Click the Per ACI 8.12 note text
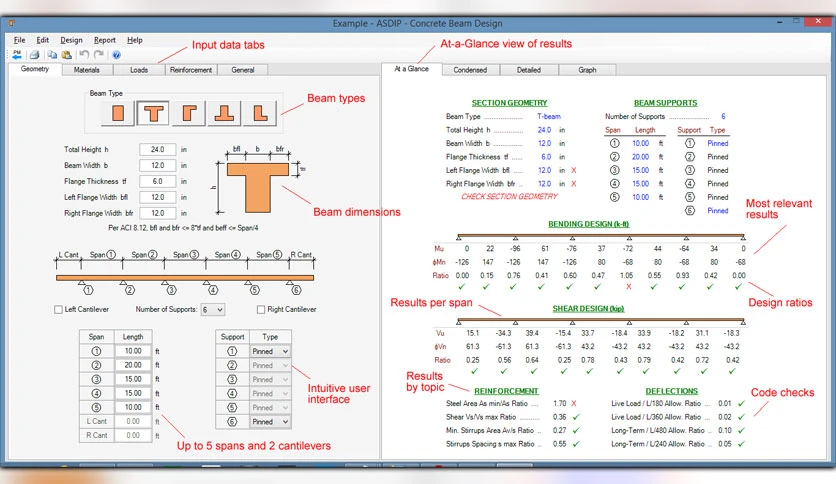The image size is (836, 484). (x=183, y=228)
